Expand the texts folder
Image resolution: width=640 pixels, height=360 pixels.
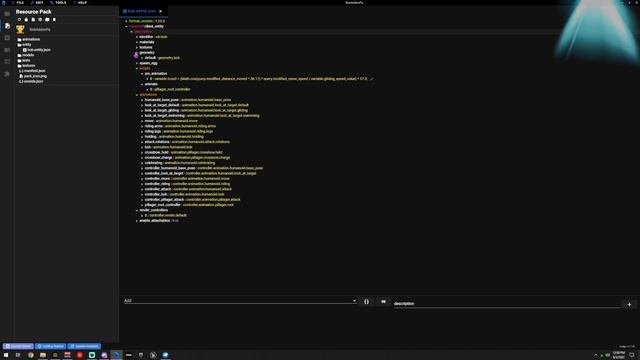coord(24,60)
